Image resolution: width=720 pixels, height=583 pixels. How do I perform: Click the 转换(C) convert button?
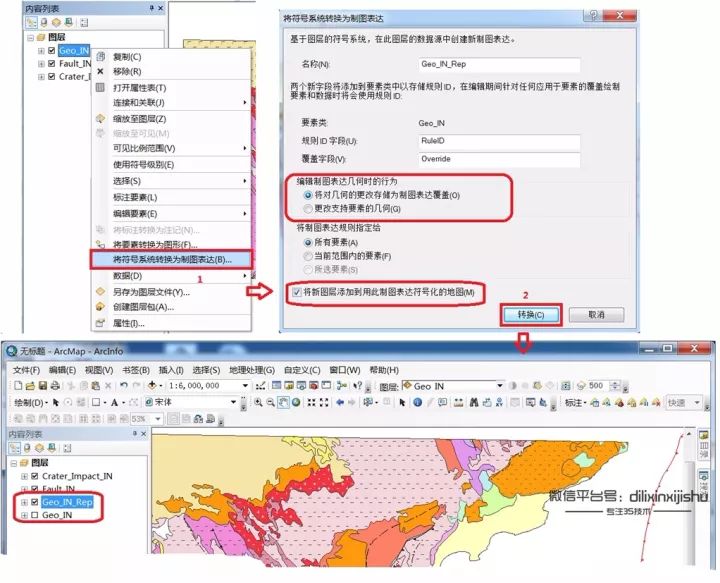click(531, 314)
